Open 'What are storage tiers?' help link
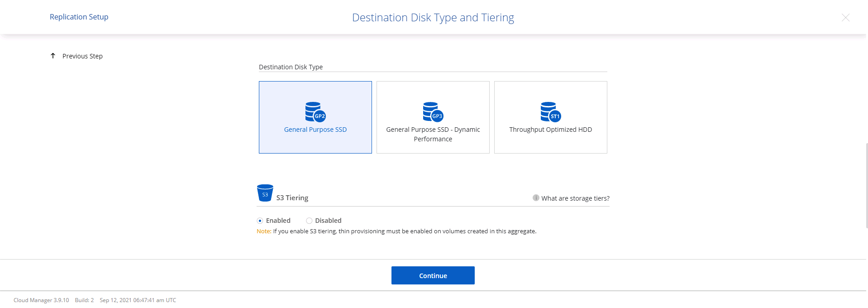868x308 pixels. (575, 198)
